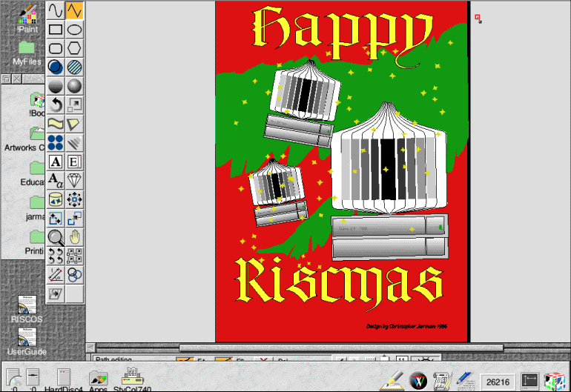Open Apps folder on icon bar
The image size is (571, 392).
point(98,378)
